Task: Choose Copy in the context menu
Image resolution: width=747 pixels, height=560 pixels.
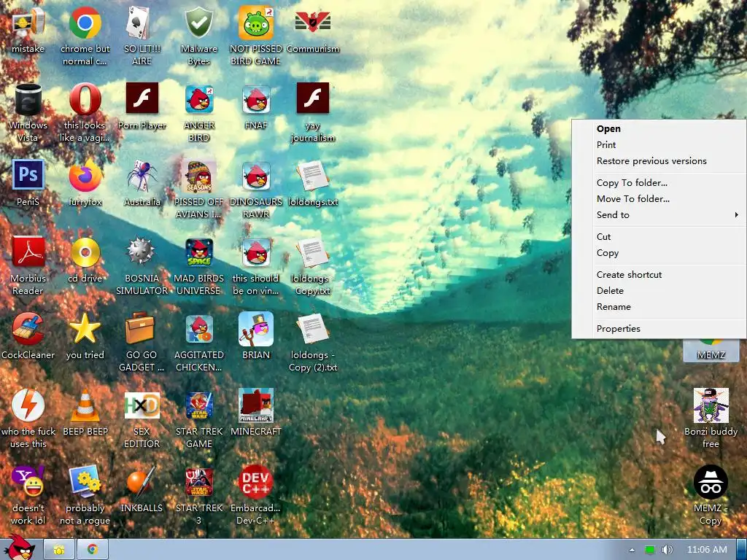Action: coord(659,253)
